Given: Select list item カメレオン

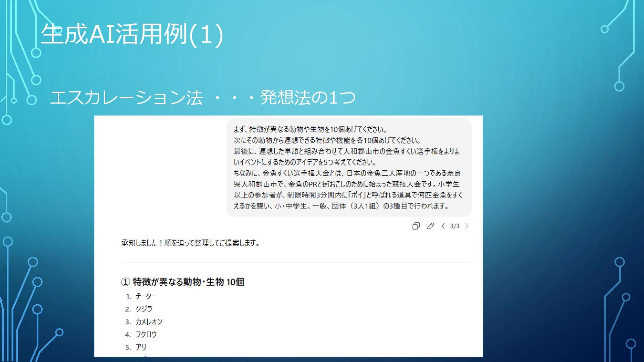Looking at the screenshot, I should [x=149, y=322].
